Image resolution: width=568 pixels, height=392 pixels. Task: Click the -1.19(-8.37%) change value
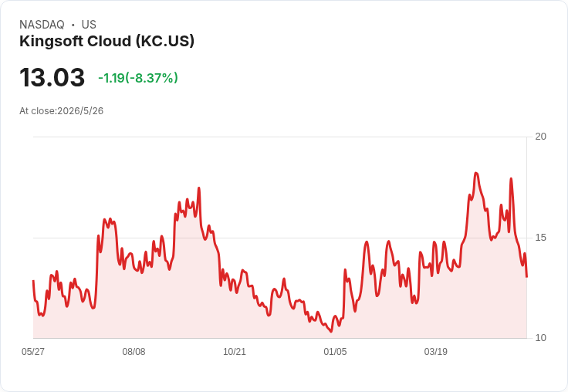[x=138, y=78]
